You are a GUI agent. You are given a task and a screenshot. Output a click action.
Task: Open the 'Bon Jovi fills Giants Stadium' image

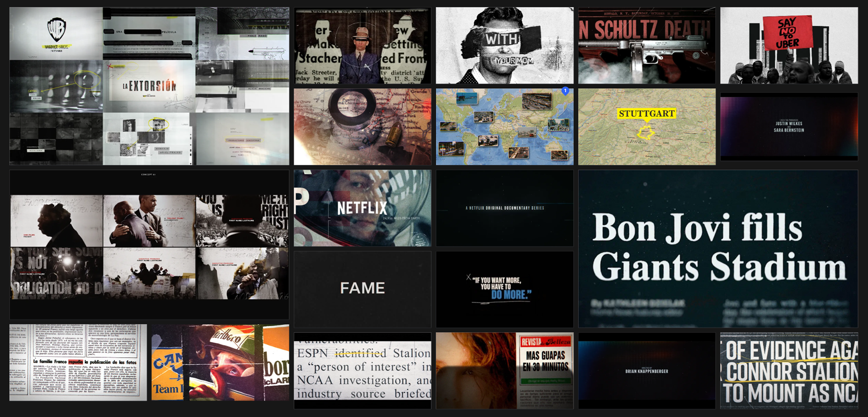[718, 249]
